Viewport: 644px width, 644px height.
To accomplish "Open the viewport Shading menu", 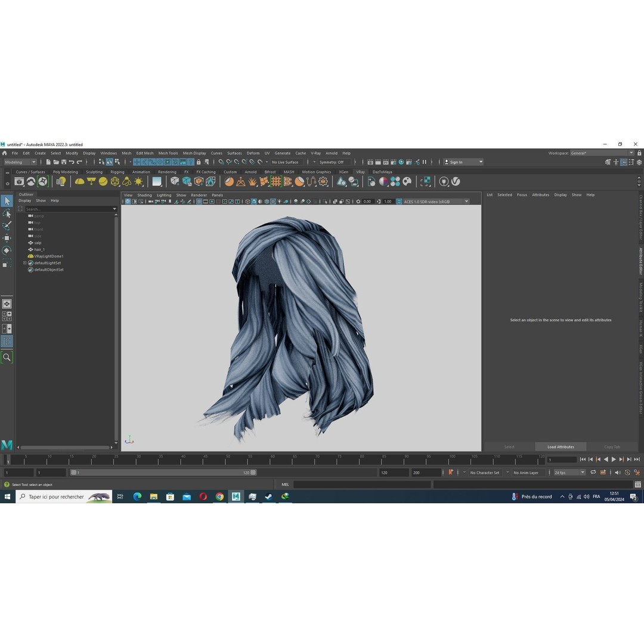I will pos(144,195).
